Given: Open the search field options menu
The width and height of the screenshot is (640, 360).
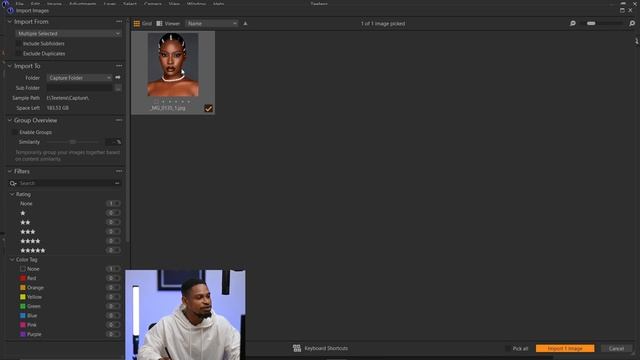Looking at the screenshot, I should [117, 183].
